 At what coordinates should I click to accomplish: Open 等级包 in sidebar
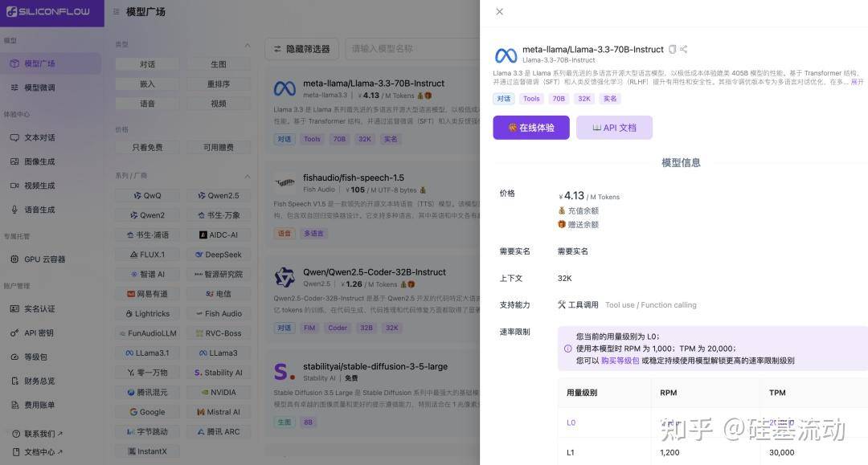(x=51, y=357)
